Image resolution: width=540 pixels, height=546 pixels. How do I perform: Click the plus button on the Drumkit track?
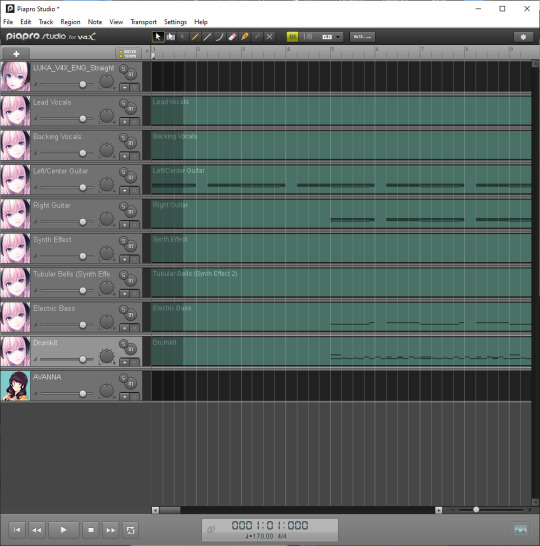click(124, 362)
